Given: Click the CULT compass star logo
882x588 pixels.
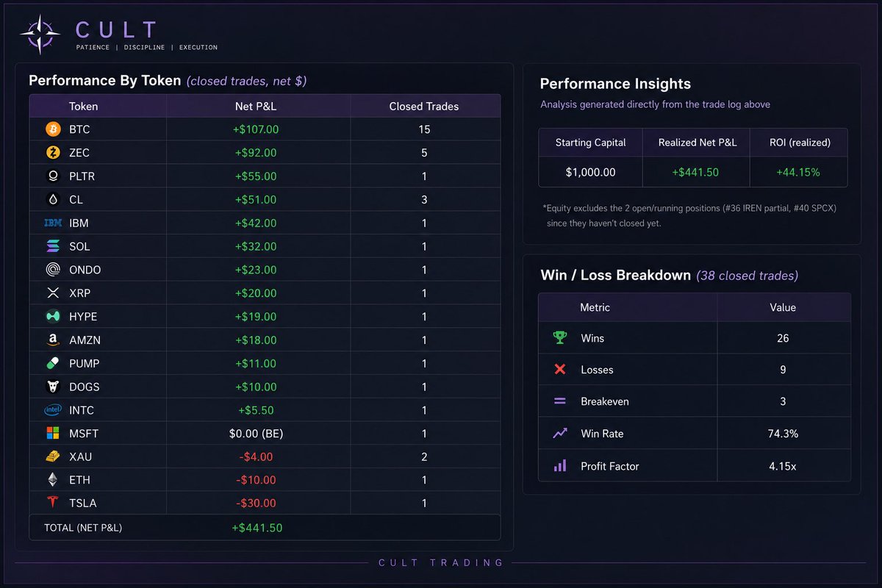Looking at the screenshot, I should (41, 35).
